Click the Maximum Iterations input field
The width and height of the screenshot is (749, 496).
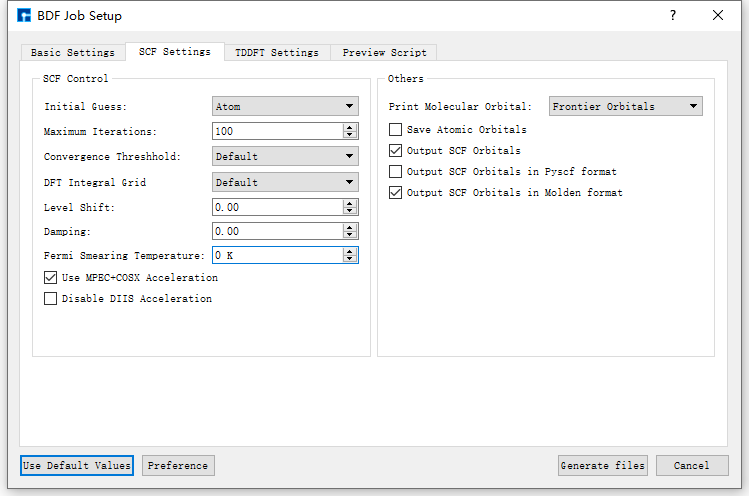pyautogui.click(x=276, y=131)
